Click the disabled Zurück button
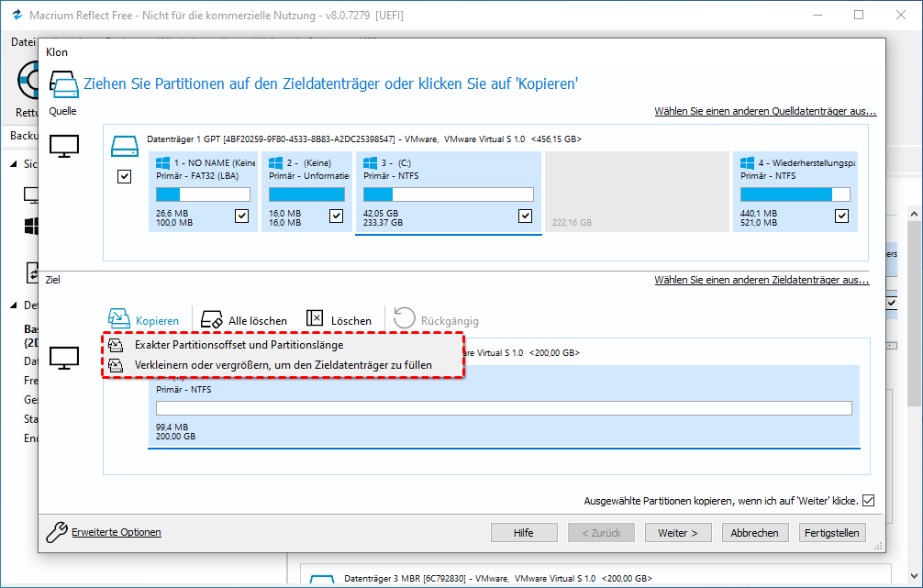 [x=601, y=533]
